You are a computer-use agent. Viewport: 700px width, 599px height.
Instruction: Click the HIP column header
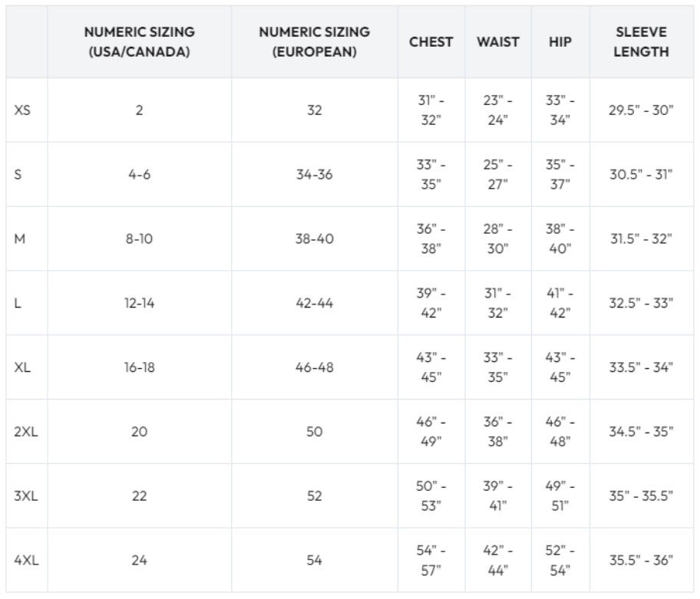coord(560,42)
